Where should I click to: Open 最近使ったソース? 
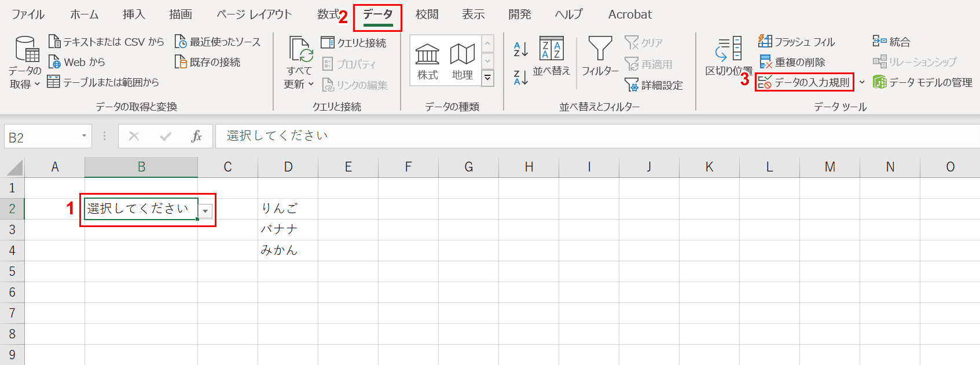click(x=218, y=42)
